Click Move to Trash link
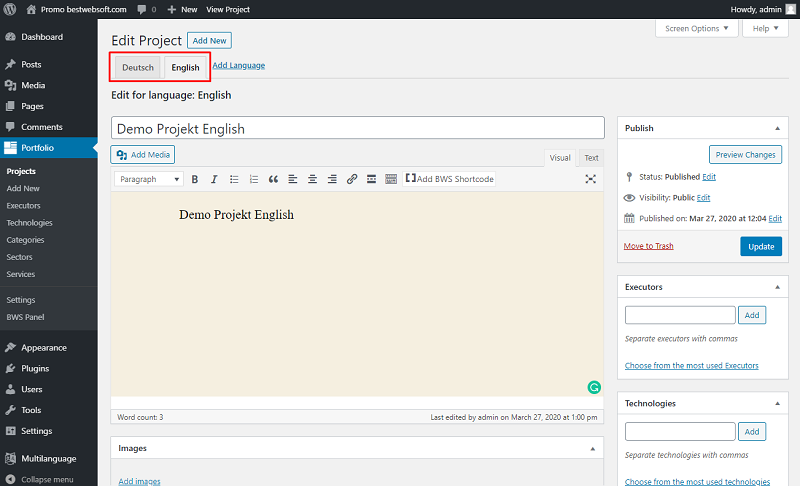800x486 pixels. 648,246
